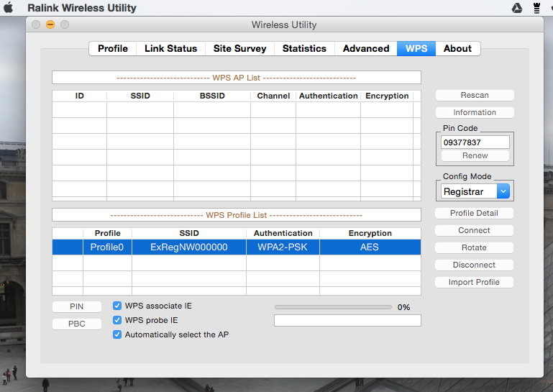The width and height of the screenshot is (553, 392).
Task: Click the Encryption header in WPS AP List
Action: (x=387, y=96)
